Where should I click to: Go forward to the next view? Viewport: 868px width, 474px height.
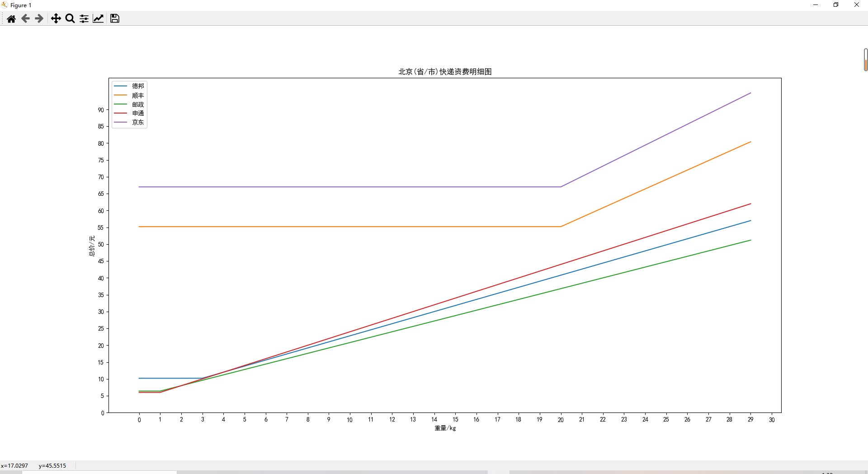pos(39,19)
